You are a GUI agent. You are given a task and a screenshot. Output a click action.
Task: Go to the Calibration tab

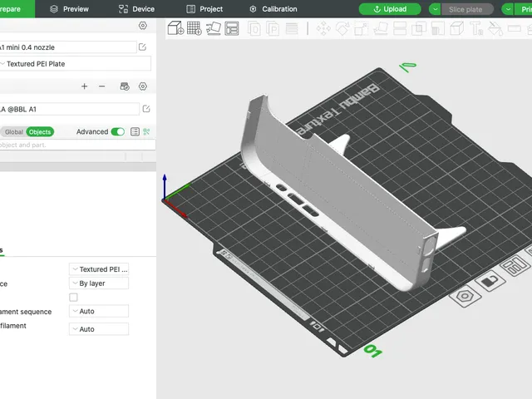coord(273,9)
